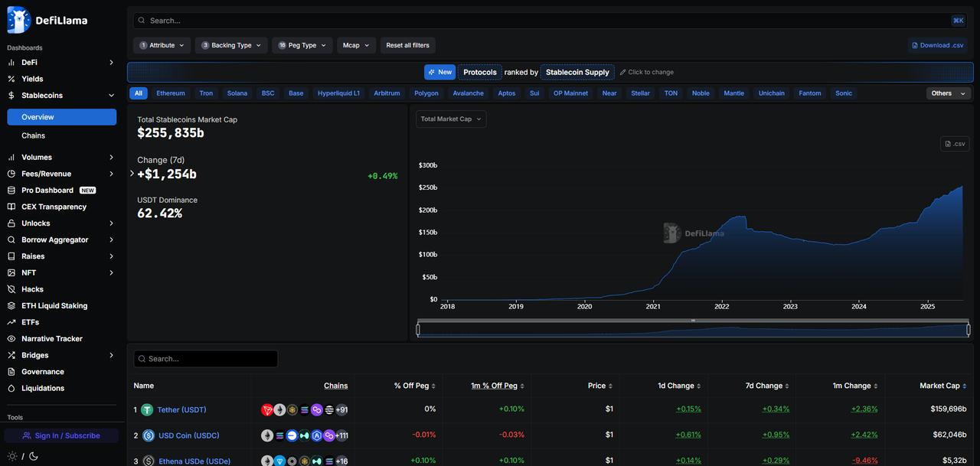The width and height of the screenshot is (980, 466).
Task: Click the ⌘K shortcut badge
Action: point(959,21)
